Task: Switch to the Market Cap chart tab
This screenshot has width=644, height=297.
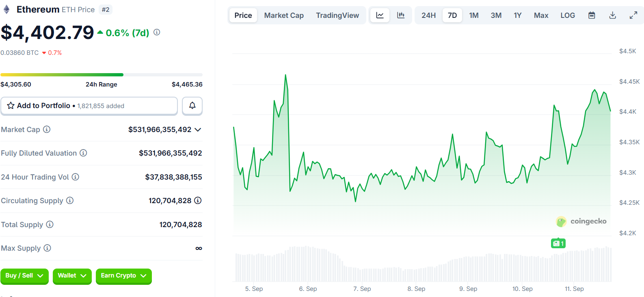Action: pyautogui.click(x=284, y=15)
